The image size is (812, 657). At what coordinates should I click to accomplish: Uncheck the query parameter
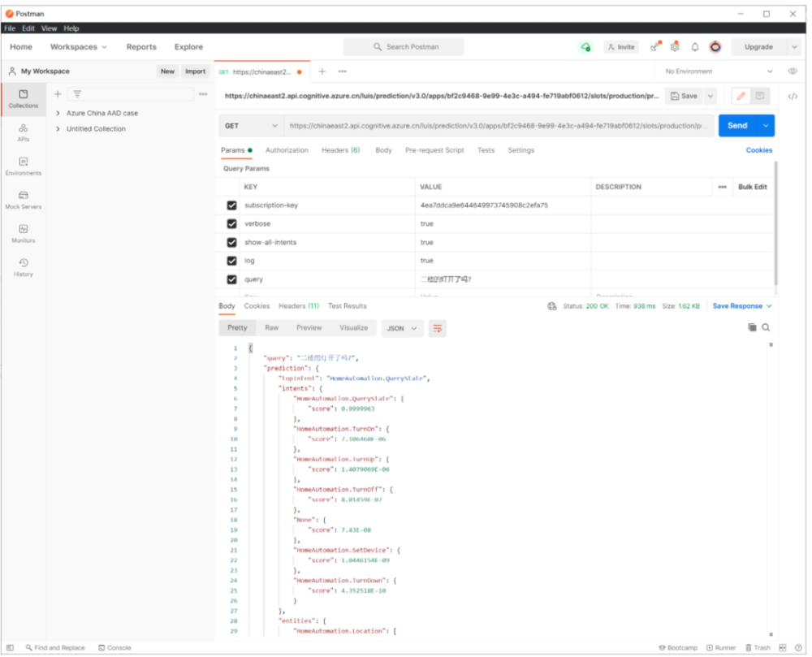point(231,279)
